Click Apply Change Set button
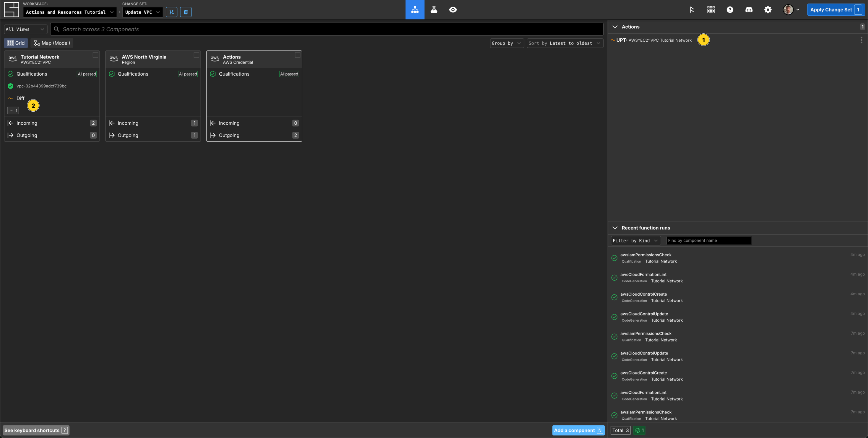 point(836,10)
